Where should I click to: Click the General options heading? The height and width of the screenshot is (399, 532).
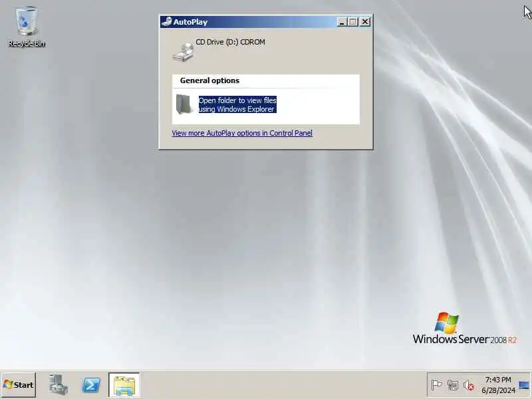coord(209,80)
